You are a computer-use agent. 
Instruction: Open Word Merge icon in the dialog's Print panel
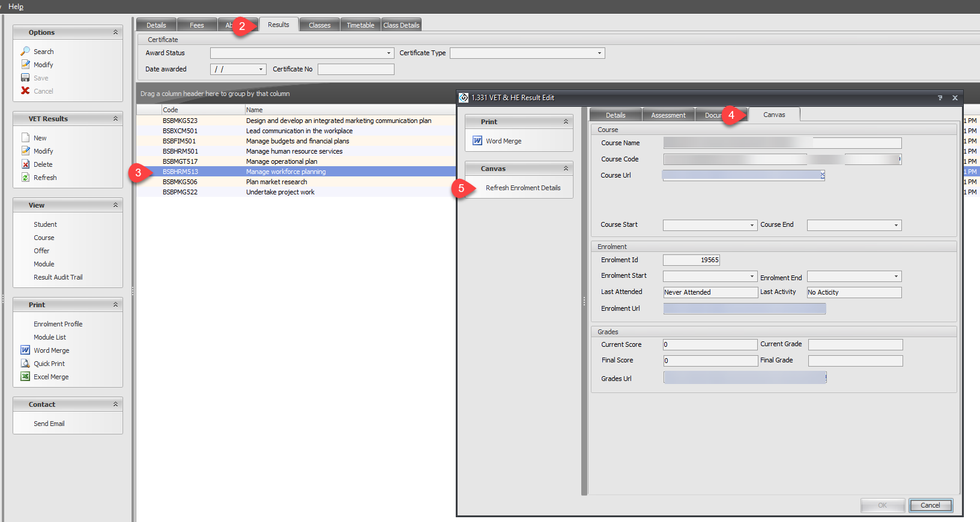click(x=477, y=141)
